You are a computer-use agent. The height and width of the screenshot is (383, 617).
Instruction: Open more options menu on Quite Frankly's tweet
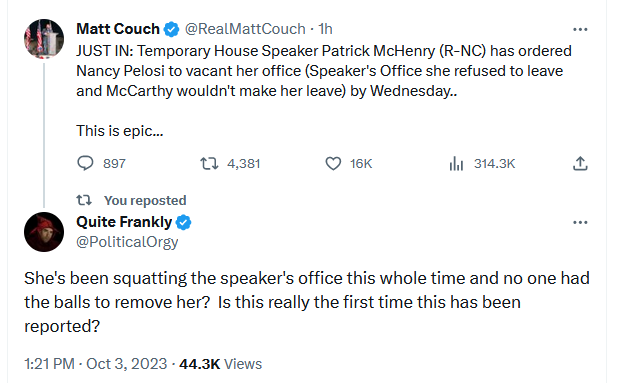580,222
